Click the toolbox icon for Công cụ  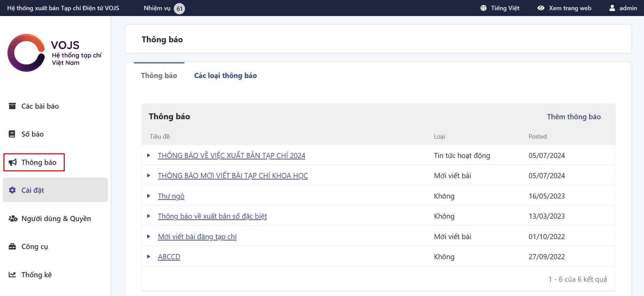point(12,246)
